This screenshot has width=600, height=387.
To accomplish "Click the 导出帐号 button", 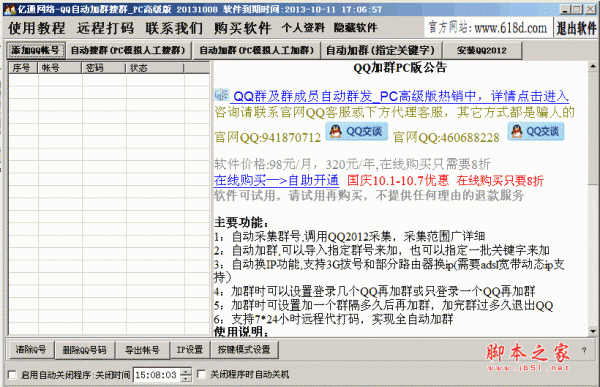I will pos(142,350).
